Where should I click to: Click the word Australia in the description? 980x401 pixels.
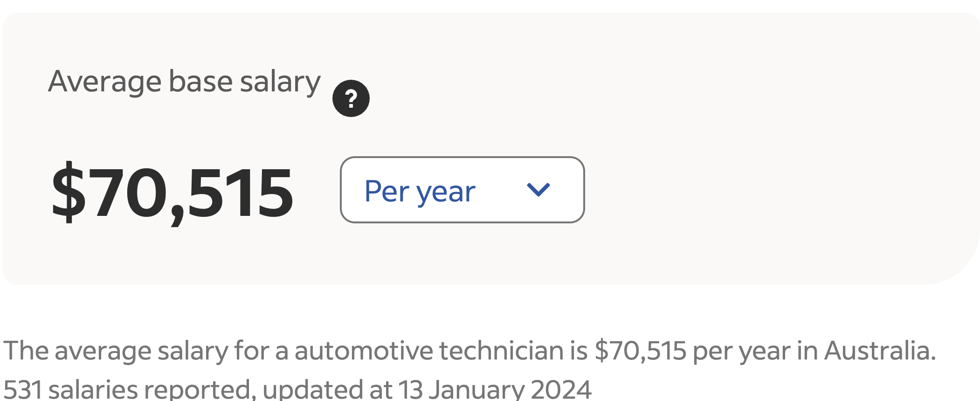(x=879, y=351)
